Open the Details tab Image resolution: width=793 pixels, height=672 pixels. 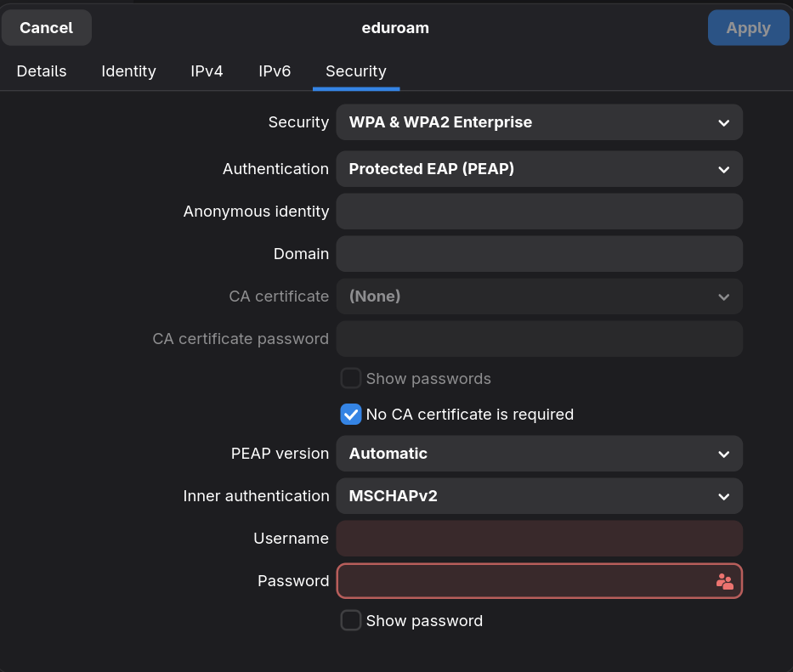point(42,71)
